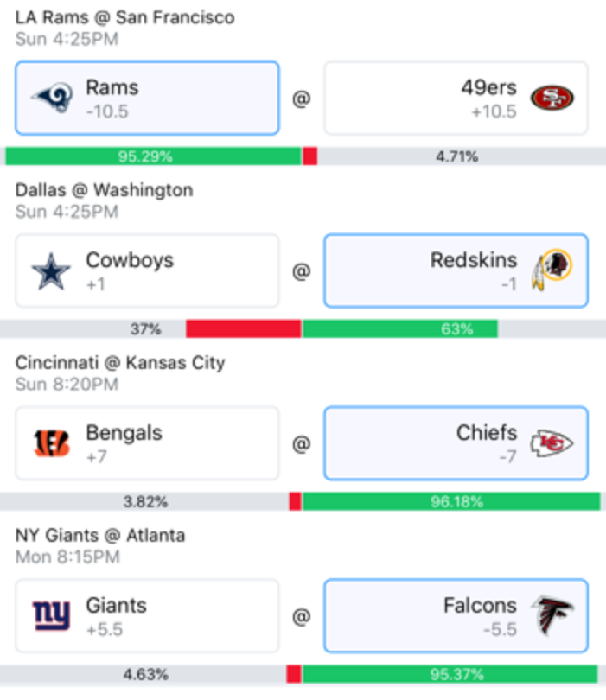Click the Falcons team logo
The width and height of the screenshot is (606, 700).
pos(552,614)
